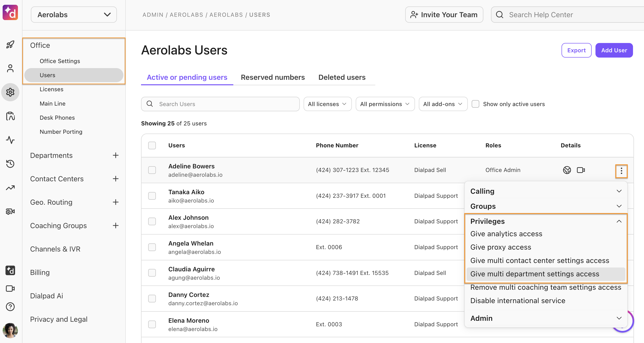Check the Adeline Bowers row checkbox
Viewport: 644px width, 343px height.
point(152,170)
